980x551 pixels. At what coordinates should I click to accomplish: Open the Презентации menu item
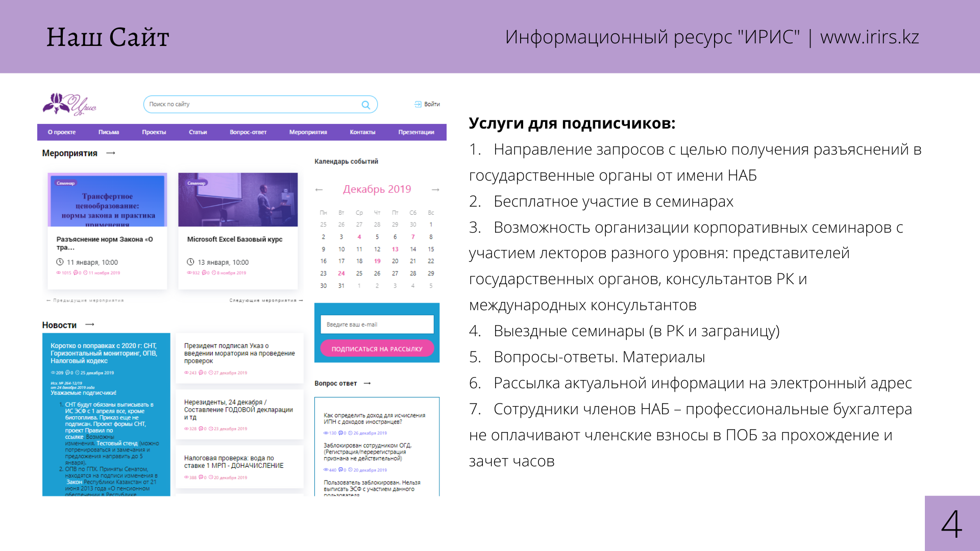[416, 132]
